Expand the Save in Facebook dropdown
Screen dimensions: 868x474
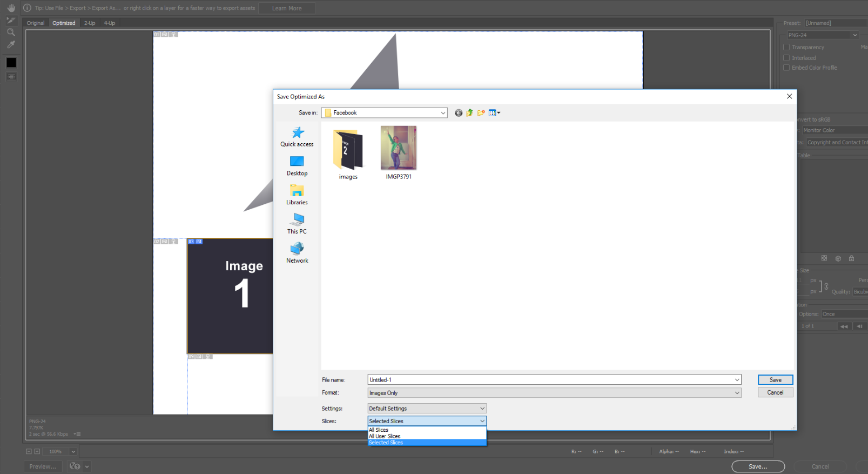coord(385,113)
